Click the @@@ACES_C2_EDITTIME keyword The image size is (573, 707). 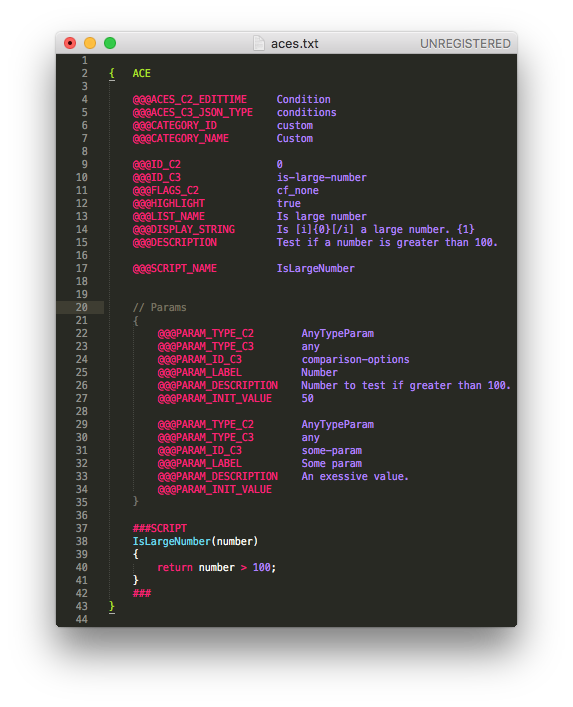[x=190, y=99]
